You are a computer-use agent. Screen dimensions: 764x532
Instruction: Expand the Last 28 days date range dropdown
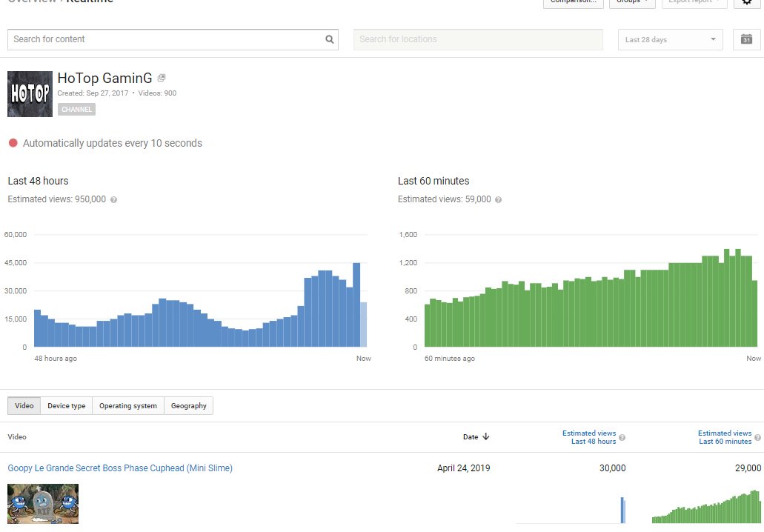[670, 39]
